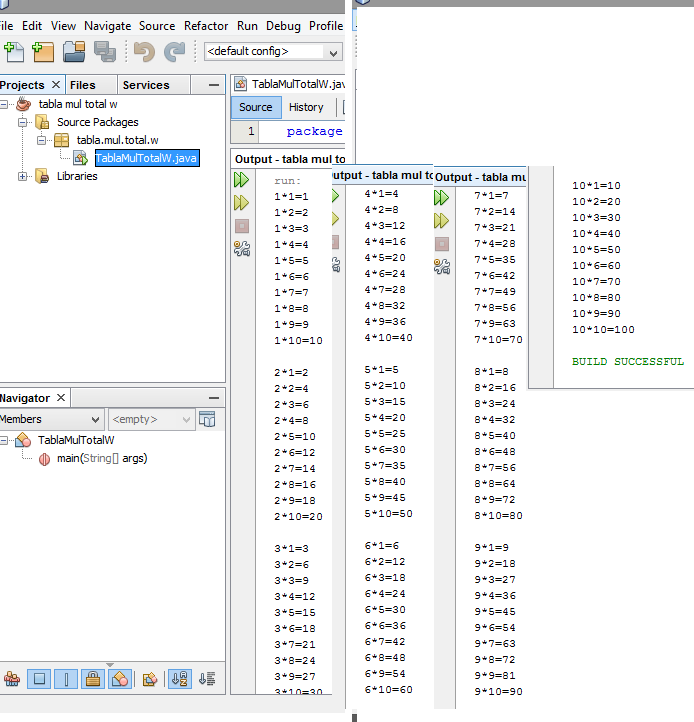
Task: Switch to the Files tab
Action: [83, 85]
